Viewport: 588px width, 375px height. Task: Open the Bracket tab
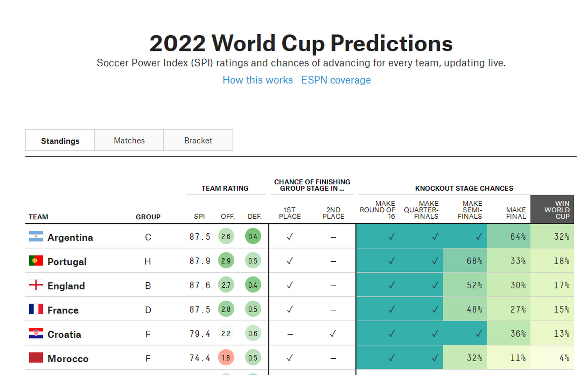coord(198,141)
